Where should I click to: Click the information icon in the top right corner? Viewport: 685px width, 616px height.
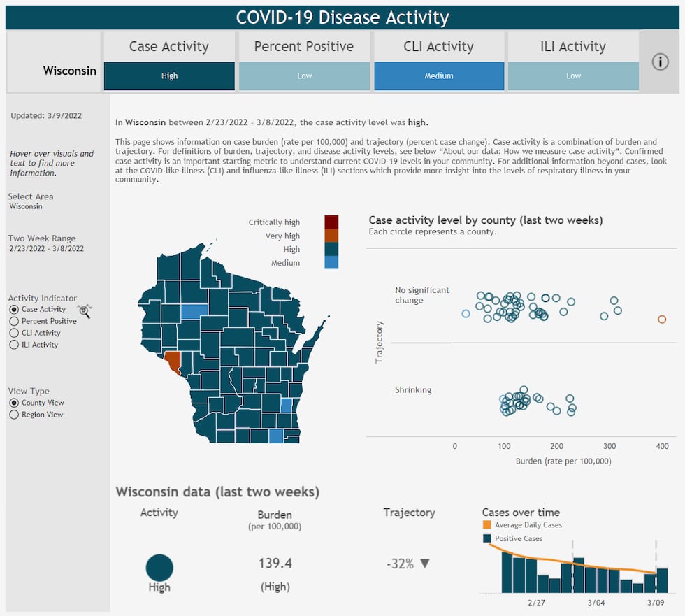pos(661,62)
